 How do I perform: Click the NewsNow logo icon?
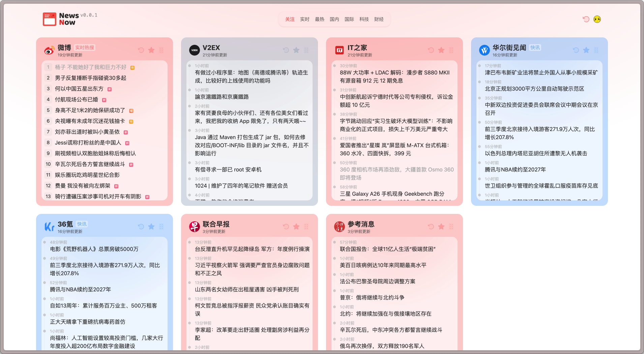[49, 19]
